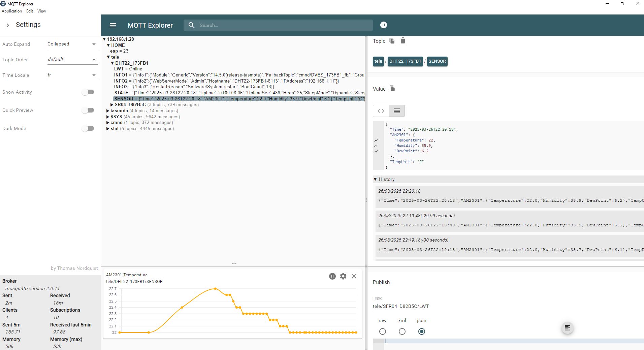The image size is (644, 350).
Task: Copy the value to clipboard
Action: pyautogui.click(x=392, y=89)
